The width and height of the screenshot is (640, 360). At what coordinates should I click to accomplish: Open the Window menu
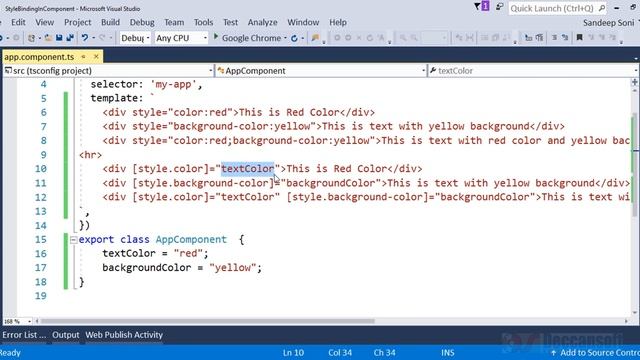303,22
